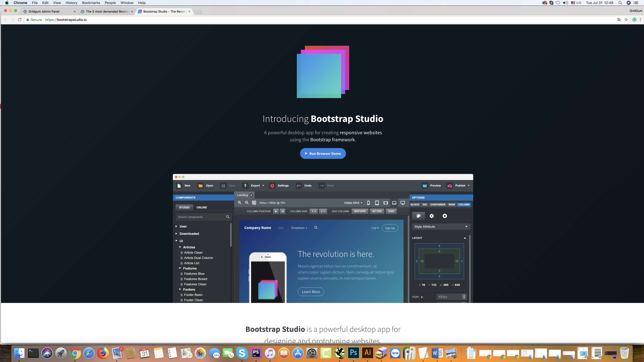644x362 pixels.
Task: Click Learn More button in preview pane
Action: 311,291
